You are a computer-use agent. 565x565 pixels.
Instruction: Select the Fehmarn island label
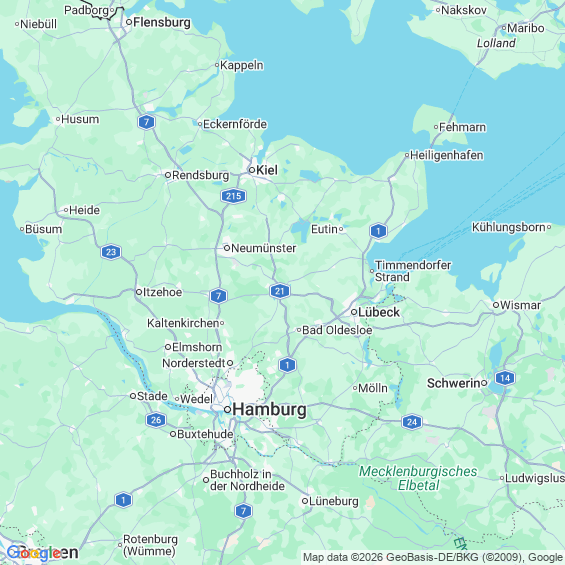pos(462,127)
